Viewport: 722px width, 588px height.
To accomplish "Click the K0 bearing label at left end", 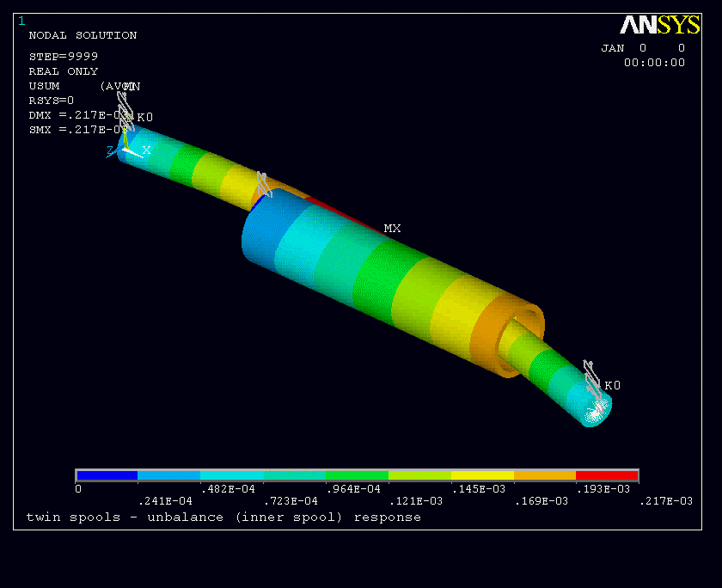I will click(144, 118).
